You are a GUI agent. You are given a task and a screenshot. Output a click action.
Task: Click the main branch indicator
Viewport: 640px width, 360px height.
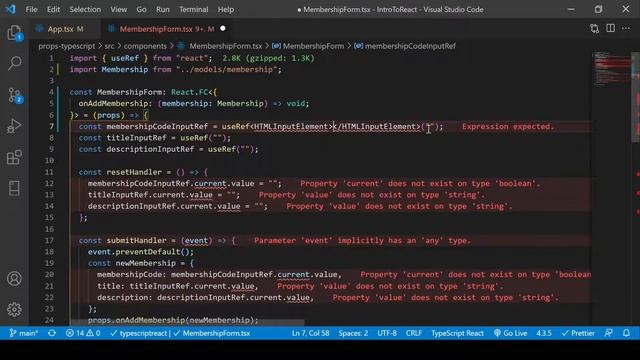24,333
